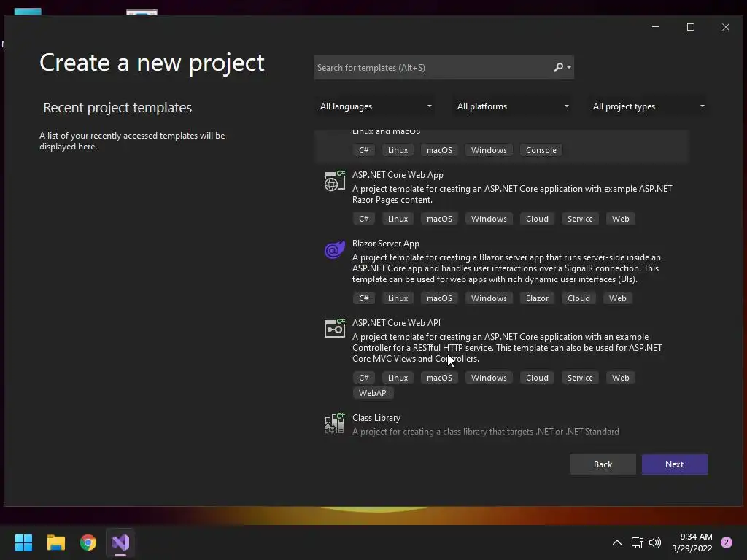
Task: Open the All project types dropdown
Action: pyautogui.click(x=649, y=106)
